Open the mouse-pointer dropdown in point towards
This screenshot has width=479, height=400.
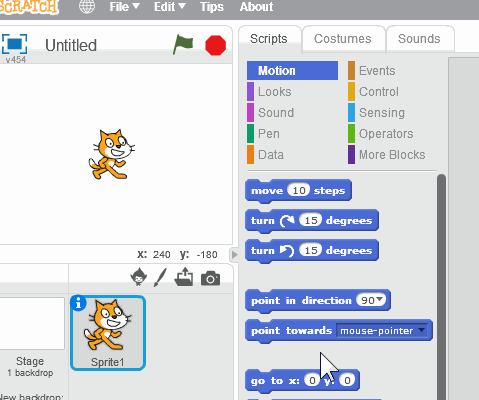pyautogui.click(x=381, y=331)
